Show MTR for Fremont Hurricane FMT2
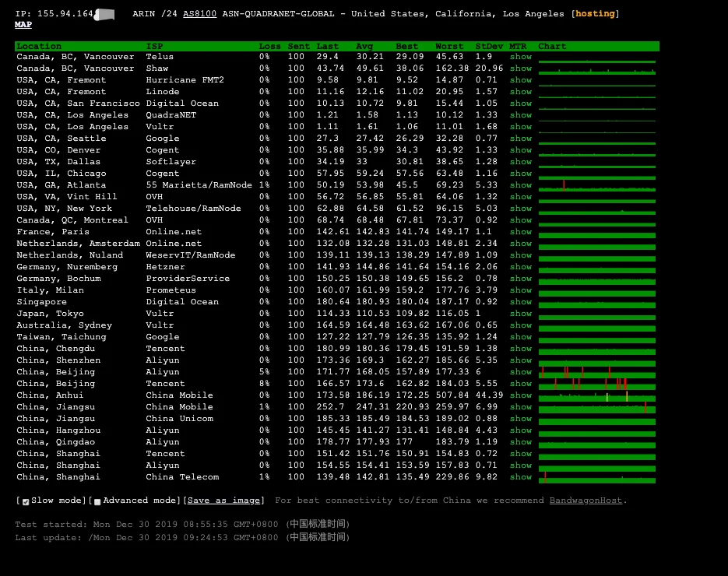The height and width of the screenshot is (576, 728). pyautogui.click(x=521, y=80)
